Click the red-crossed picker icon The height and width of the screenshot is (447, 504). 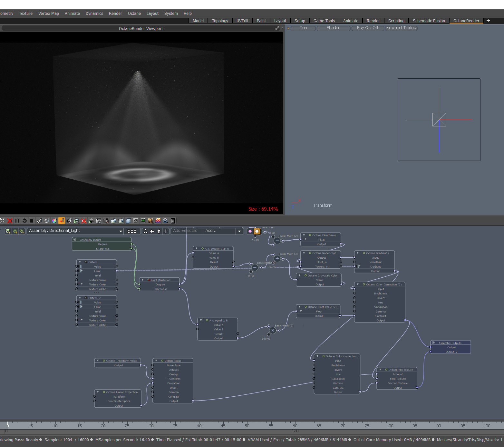point(84,221)
